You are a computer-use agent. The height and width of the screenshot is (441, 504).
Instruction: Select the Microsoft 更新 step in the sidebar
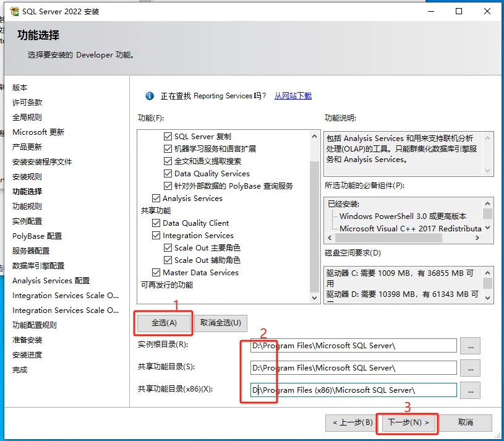tap(38, 132)
